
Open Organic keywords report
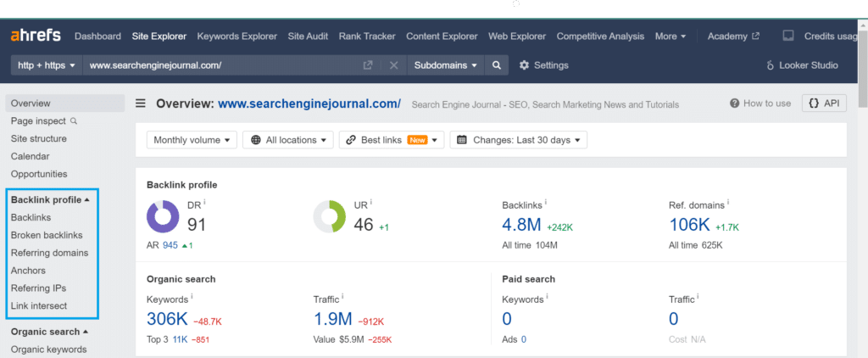(48, 350)
